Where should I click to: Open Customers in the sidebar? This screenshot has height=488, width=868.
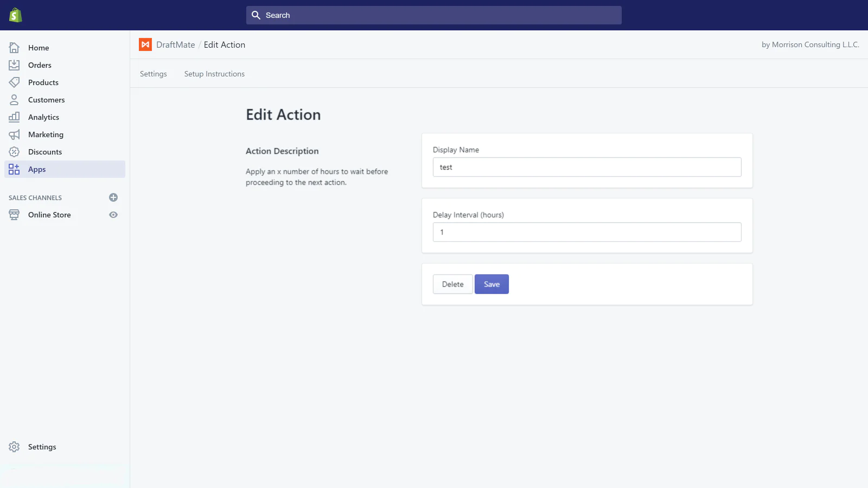[x=65, y=100]
